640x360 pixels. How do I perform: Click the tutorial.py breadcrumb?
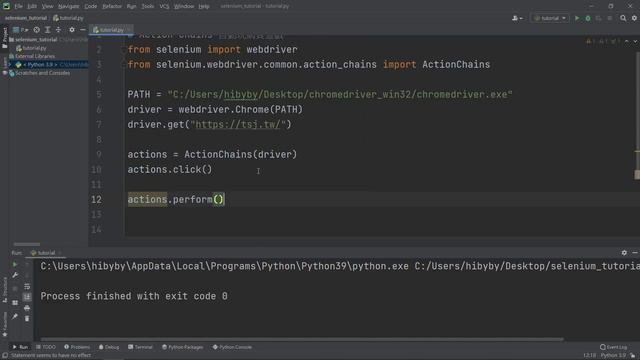(x=68, y=18)
